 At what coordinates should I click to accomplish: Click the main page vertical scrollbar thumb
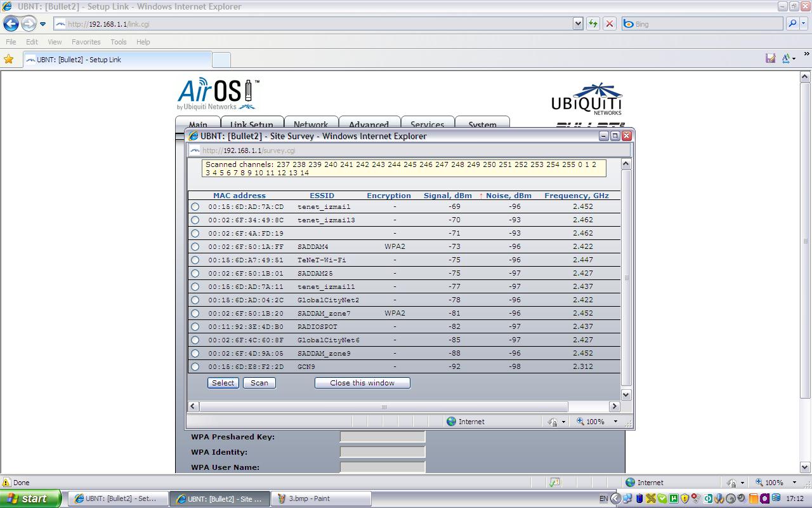805,241
